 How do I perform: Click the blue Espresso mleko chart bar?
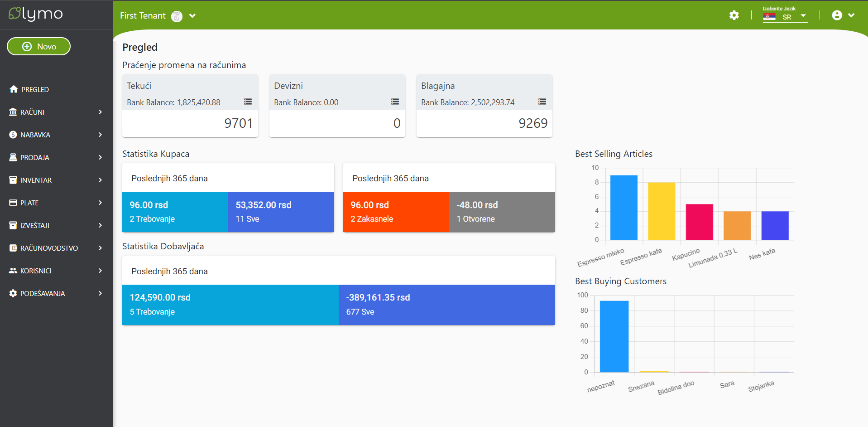[x=623, y=208]
